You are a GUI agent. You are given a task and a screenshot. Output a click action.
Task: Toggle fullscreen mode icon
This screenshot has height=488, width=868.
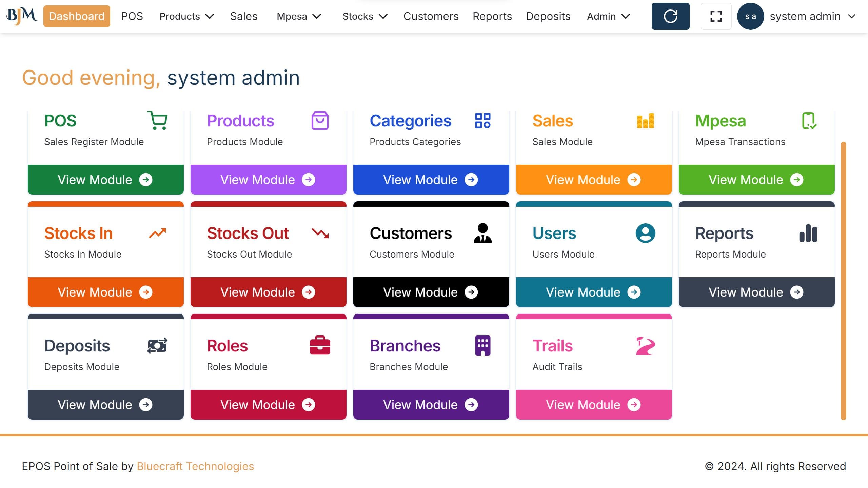(x=716, y=16)
